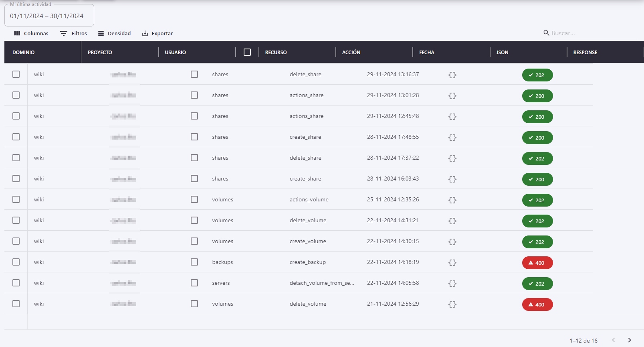The height and width of the screenshot is (347, 644).
Task: Click the 400 error badge for create_backup
Action: 537,263
